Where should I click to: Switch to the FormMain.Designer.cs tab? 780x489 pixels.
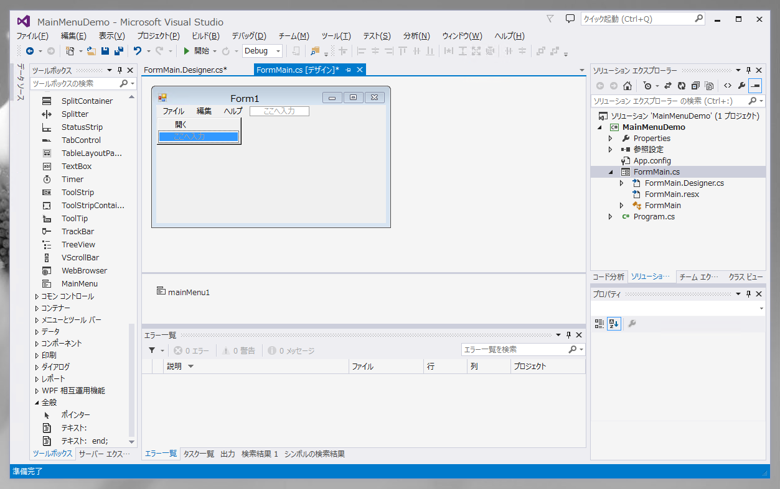point(185,70)
